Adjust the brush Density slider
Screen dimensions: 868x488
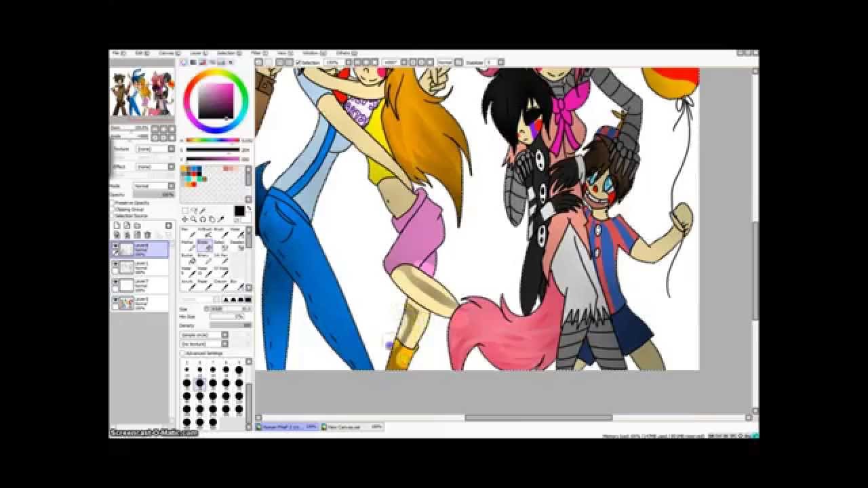tap(230, 325)
